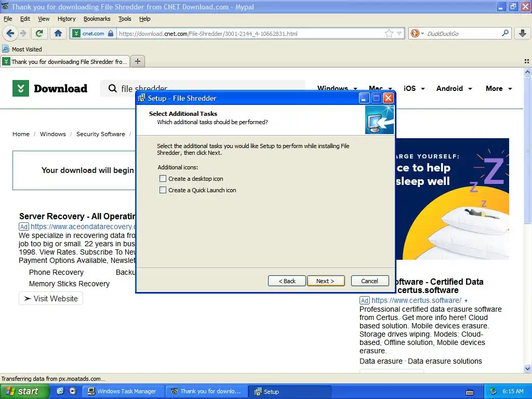Screen dimensions: 532x399
Task: Click the Ad badge beside aceondatarecovery link
Action: [x=24, y=227]
